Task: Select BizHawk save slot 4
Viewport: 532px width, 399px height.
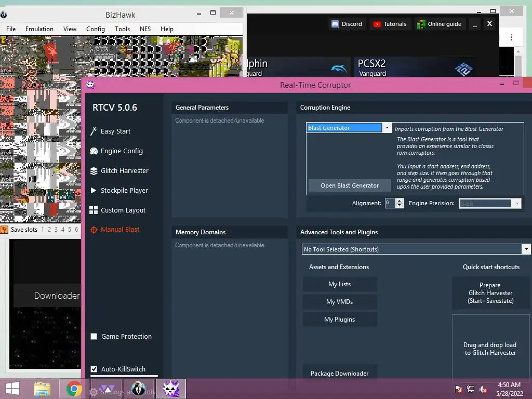Action: coord(63,230)
